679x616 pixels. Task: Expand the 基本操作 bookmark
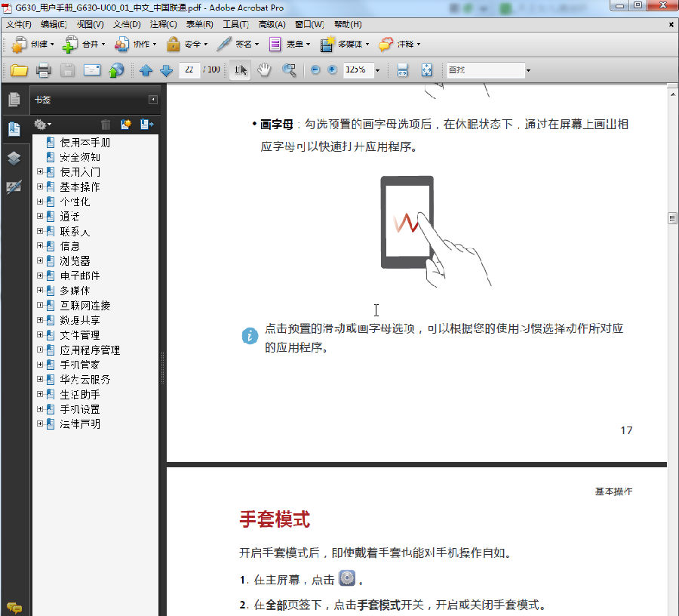tap(41, 186)
